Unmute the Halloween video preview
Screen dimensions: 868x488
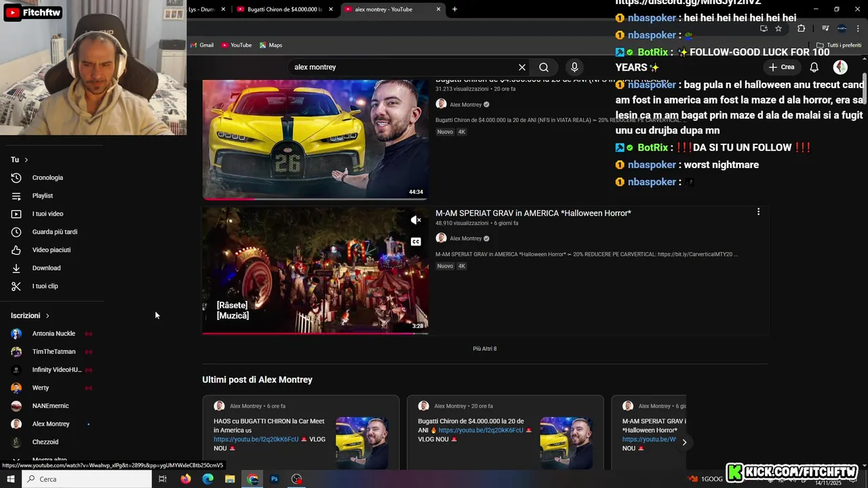pos(416,220)
